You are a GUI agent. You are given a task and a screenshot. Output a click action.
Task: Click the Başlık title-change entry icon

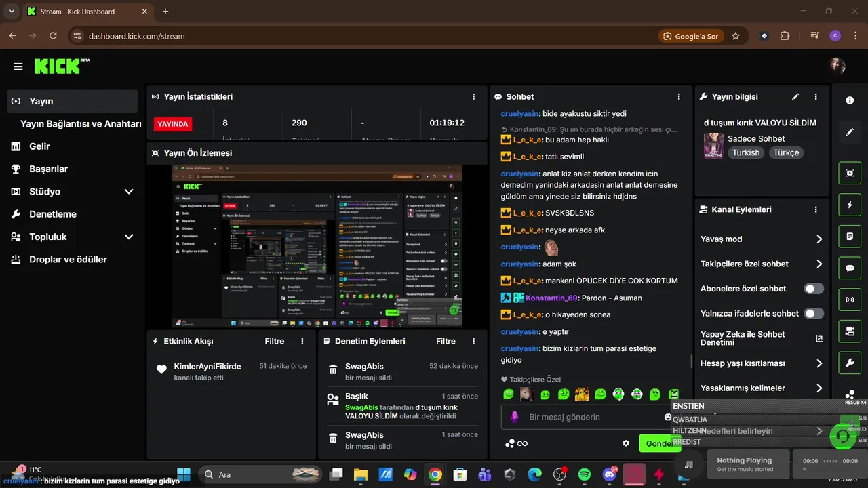click(333, 400)
